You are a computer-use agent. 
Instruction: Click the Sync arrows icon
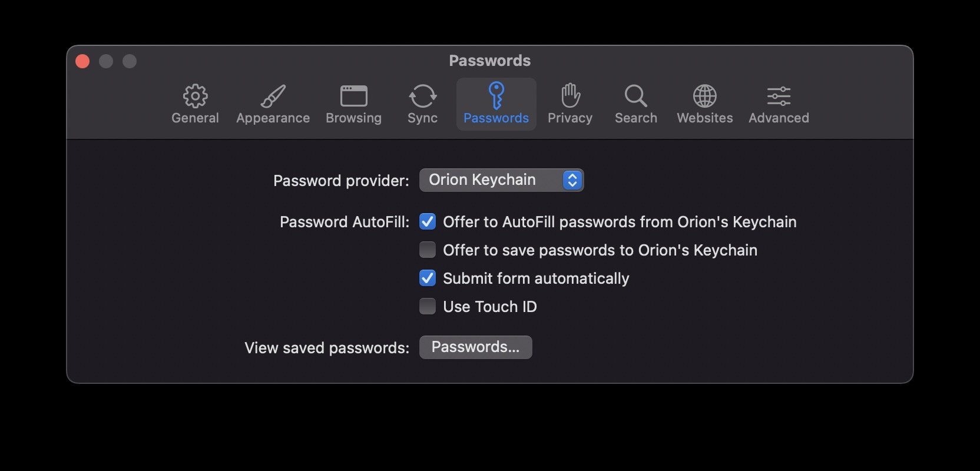(422, 96)
